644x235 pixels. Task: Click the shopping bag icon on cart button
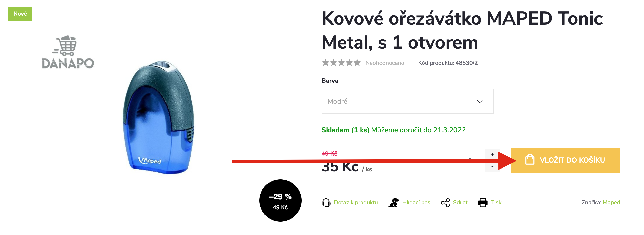[530, 160]
